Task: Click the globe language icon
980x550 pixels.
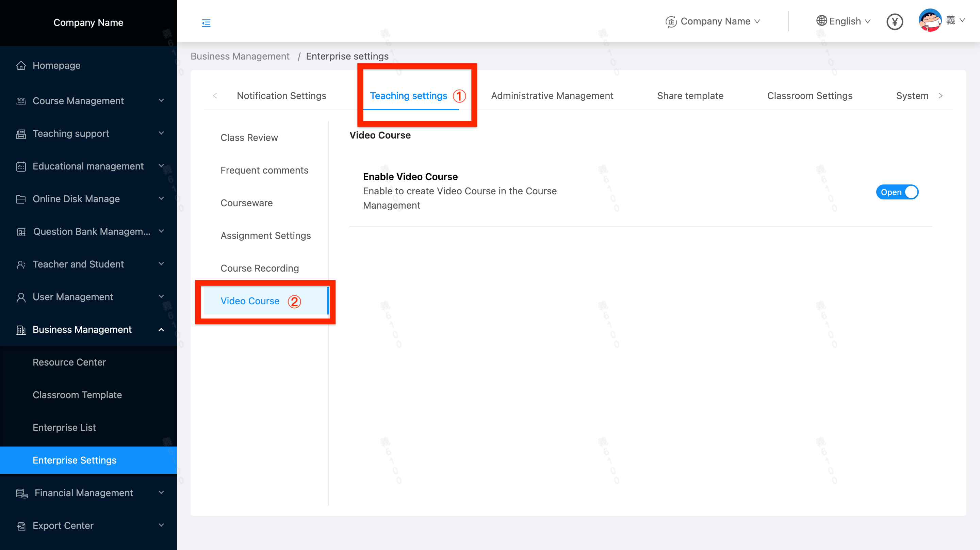Action: pyautogui.click(x=821, y=21)
